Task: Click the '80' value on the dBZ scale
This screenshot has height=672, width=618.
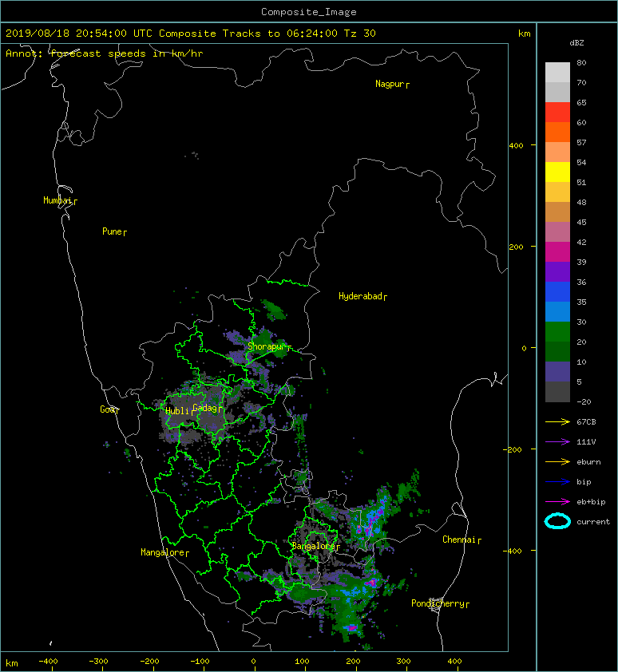Action: (581, 62)
